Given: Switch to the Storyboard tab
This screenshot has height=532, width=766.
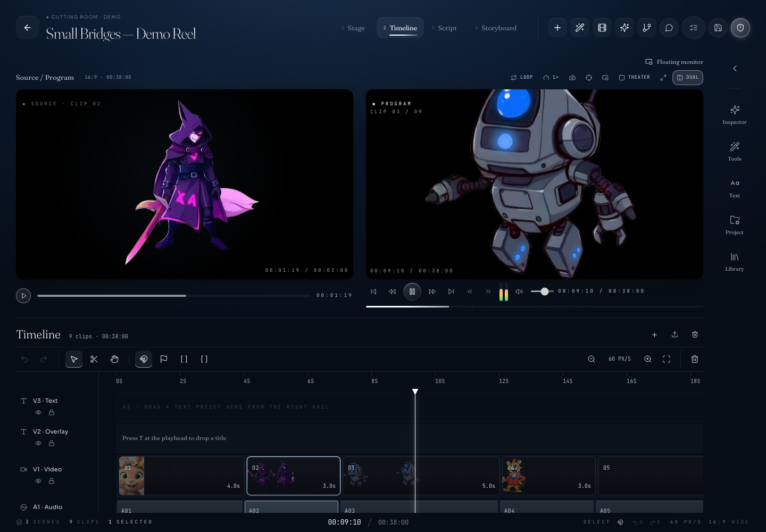Looking at the screenshot, I should point(496,28).
